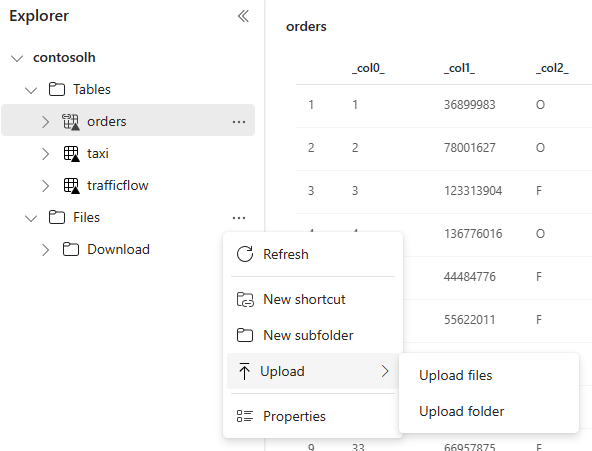Screen dimensions: 592x451
Task: Click the Tables folder icon
Action: 57,89
